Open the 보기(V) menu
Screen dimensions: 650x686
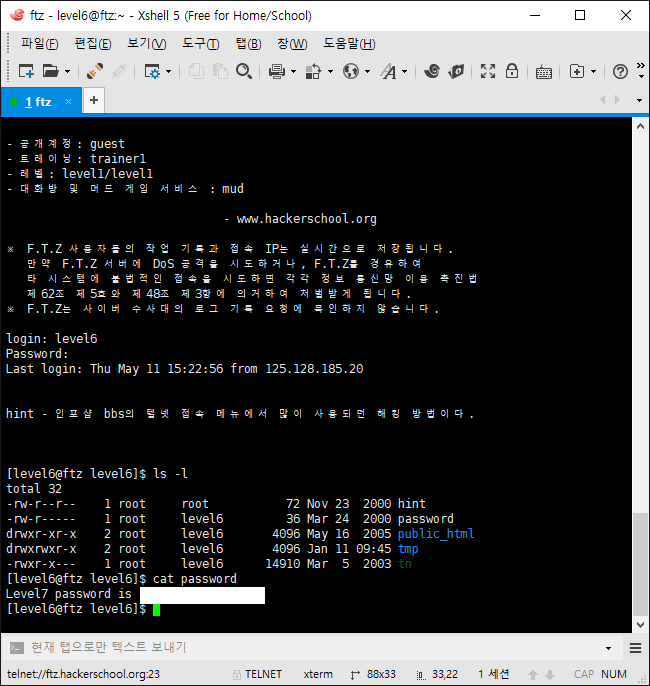coord(147,43)
